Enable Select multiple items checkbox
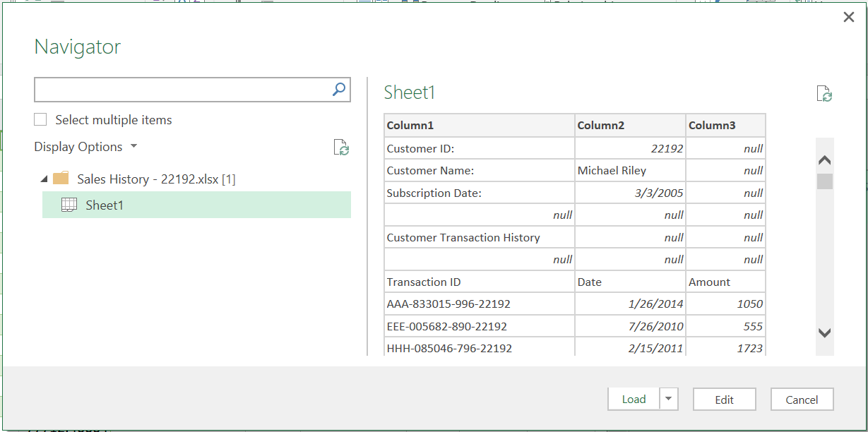Viewport: 868px width, 432px height. click(41, 120)
